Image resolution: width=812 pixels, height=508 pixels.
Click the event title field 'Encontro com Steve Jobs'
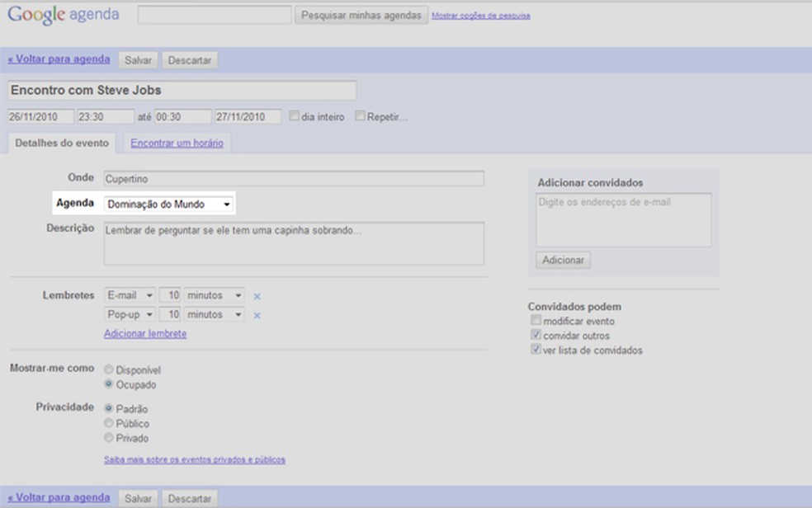click(182, 90)
